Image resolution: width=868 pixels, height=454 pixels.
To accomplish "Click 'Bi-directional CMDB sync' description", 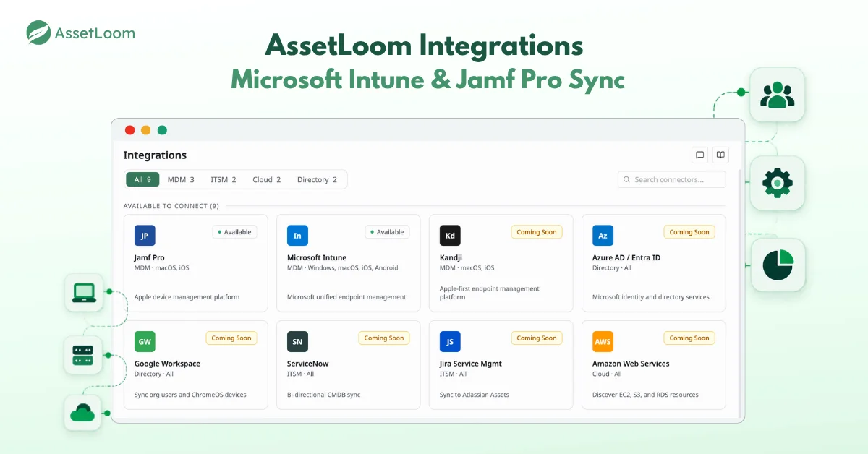I will click(x=324, y=395).
